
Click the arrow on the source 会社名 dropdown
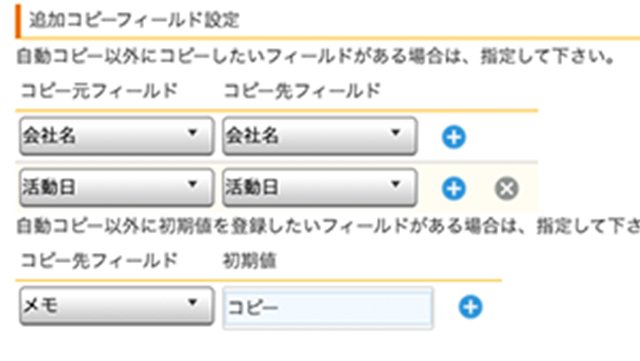192,133
